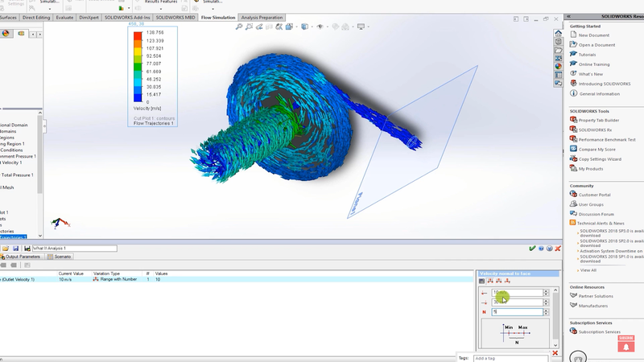Click the green checkmark to accept analysis
This screenshot has width=644, height=362.
click(532, 249)
